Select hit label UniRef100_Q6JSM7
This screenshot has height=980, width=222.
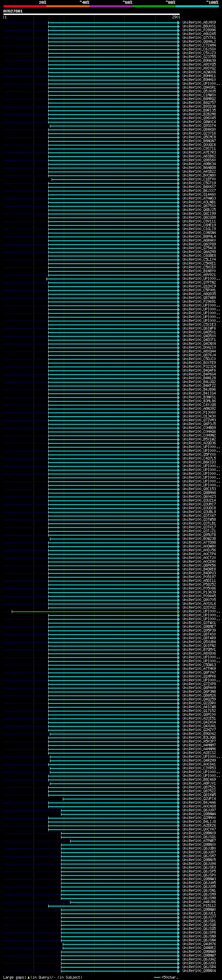point(199,856)
